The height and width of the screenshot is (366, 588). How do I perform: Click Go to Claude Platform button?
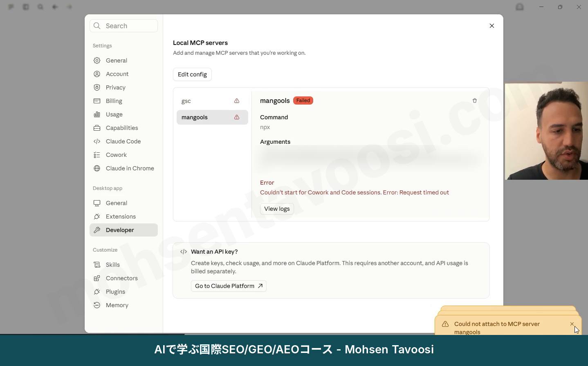click(229, 286)
